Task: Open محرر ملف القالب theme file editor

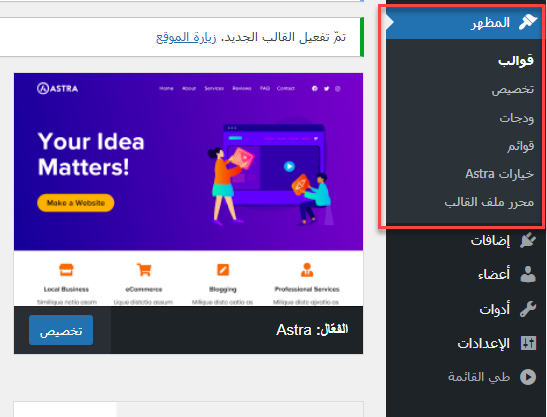Action: [489, 202]
